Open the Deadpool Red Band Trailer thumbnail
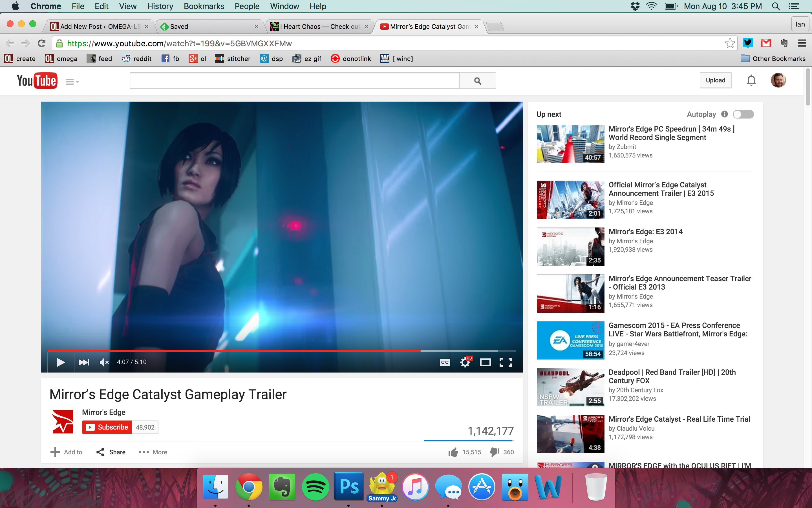Image resolution: width=812 pixels, height=508 pixels. click(x=570, y=387)
